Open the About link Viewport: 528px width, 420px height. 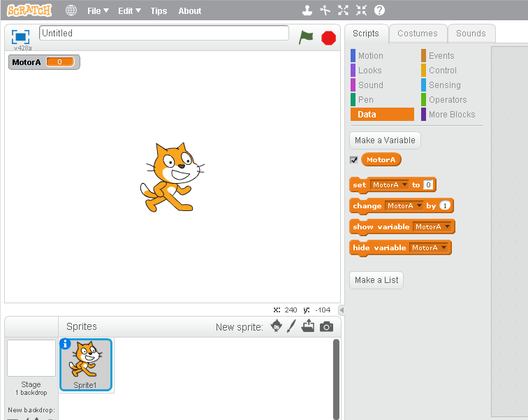point(189,10)
